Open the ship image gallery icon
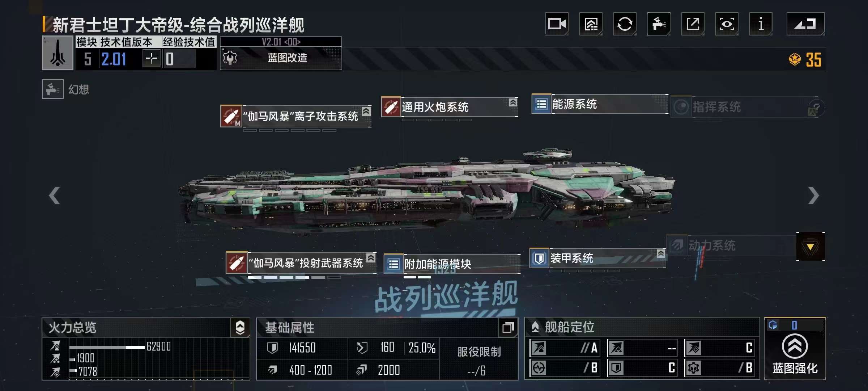Viewport: 868px width, 391px height. [591, 24]
